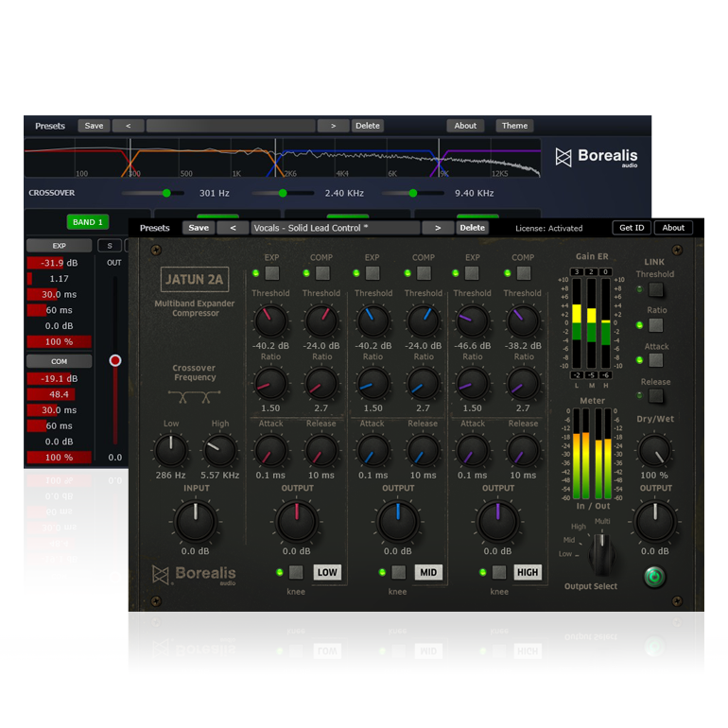728x728 pixels.
Task: Enable the LINK Threshold switch
Action: (x=656, y=289)
